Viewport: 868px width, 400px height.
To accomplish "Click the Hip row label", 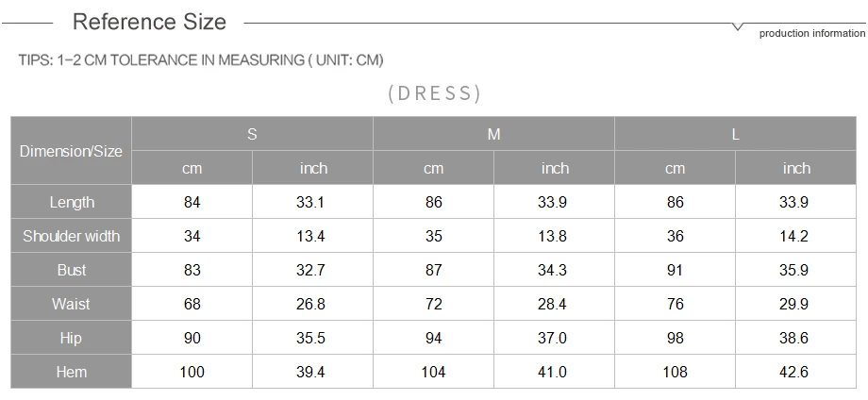I will tap(71, 338).
